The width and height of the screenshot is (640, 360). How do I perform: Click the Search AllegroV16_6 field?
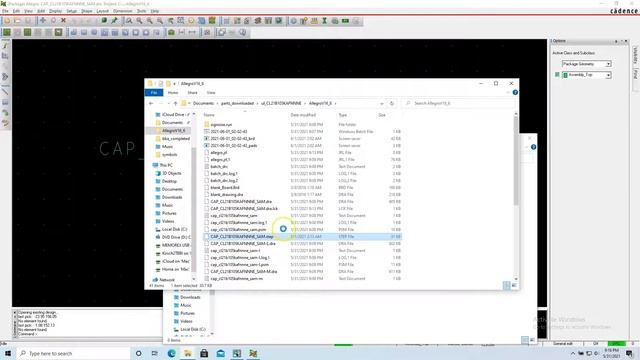[459, 104]
